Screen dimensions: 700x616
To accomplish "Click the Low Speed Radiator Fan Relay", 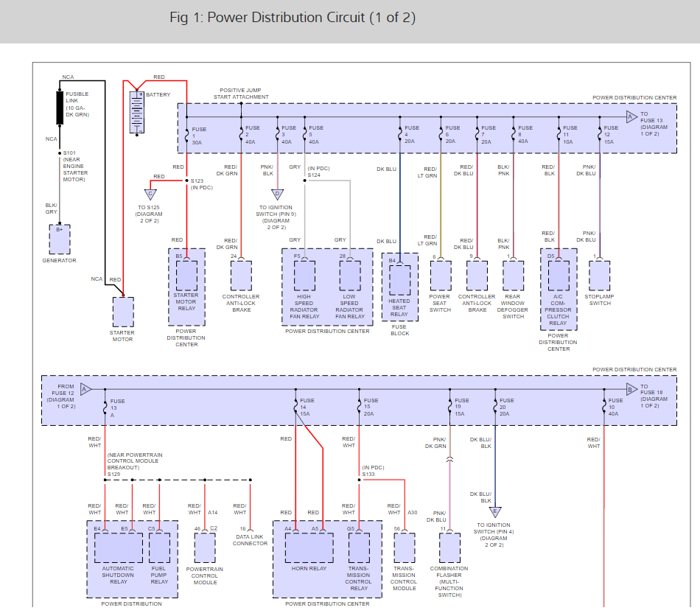I will 350,276.
